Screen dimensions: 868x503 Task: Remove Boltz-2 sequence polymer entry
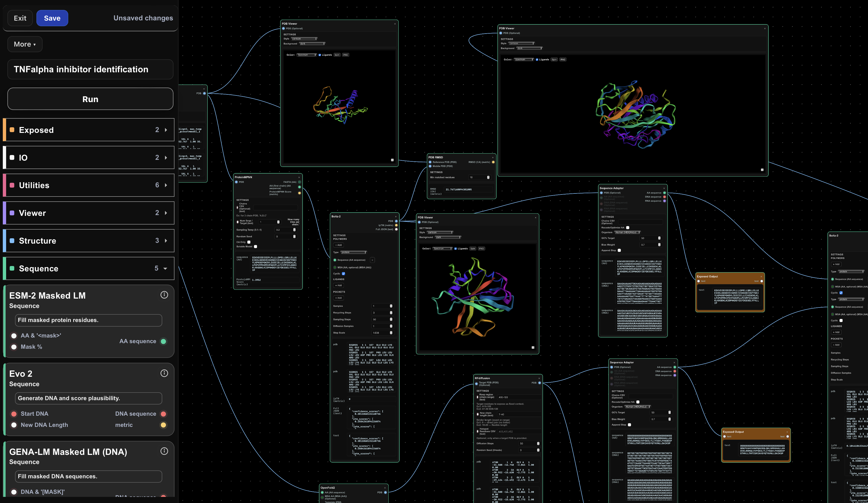pyautogui.click(x=372, y=260)
